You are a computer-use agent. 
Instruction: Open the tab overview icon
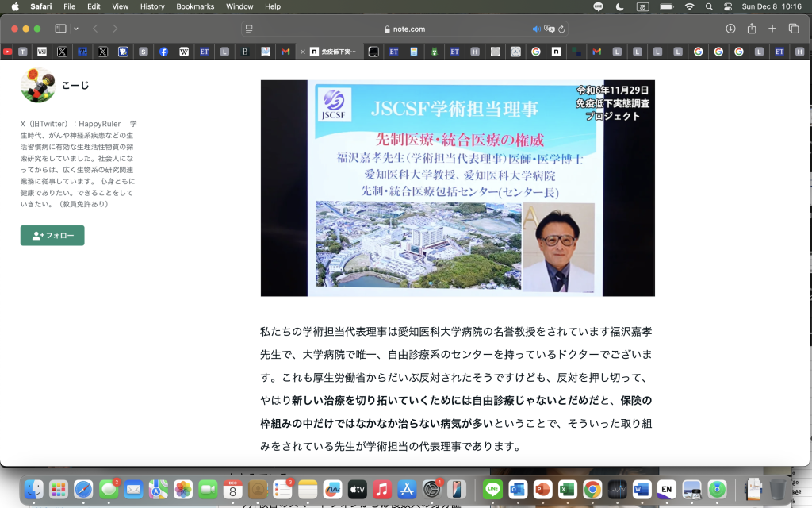point(794,29)
